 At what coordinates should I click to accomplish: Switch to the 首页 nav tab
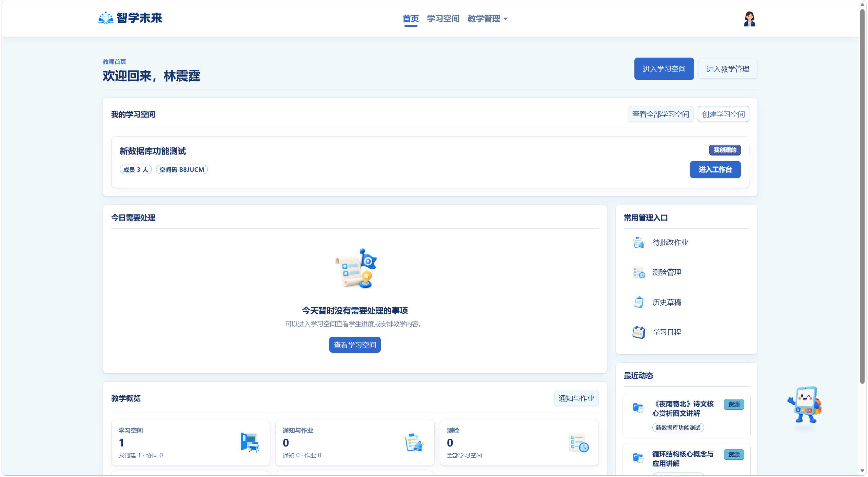pyautogui.click(x=411, y=19)
